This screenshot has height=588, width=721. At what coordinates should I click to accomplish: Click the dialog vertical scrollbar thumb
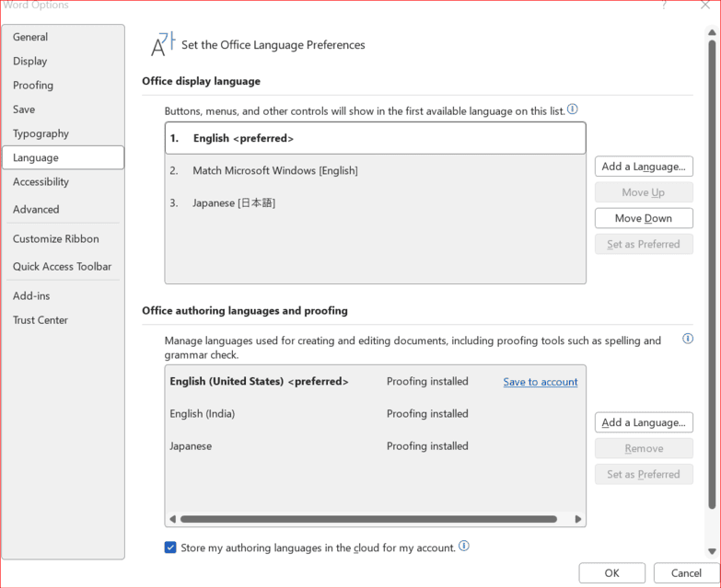pos(712,275)
